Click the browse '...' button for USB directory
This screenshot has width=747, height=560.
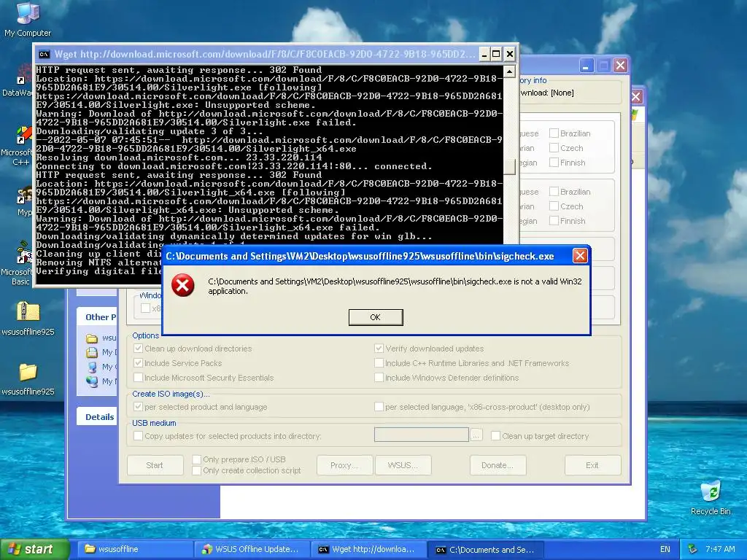(x=476, y=435)
